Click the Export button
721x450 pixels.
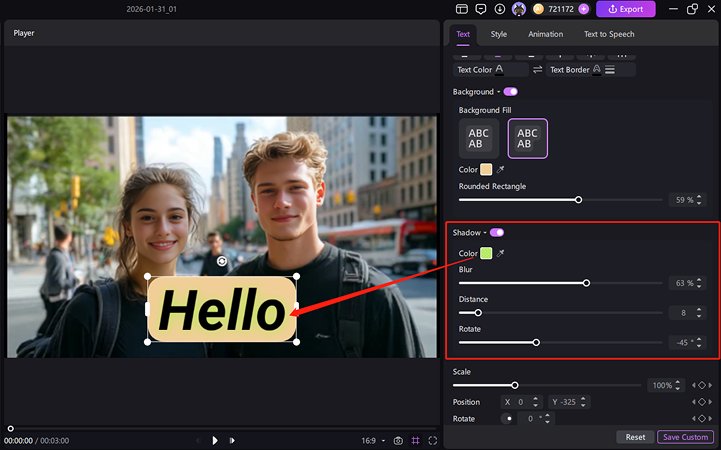pyautogui.click(x=625, y=9)
